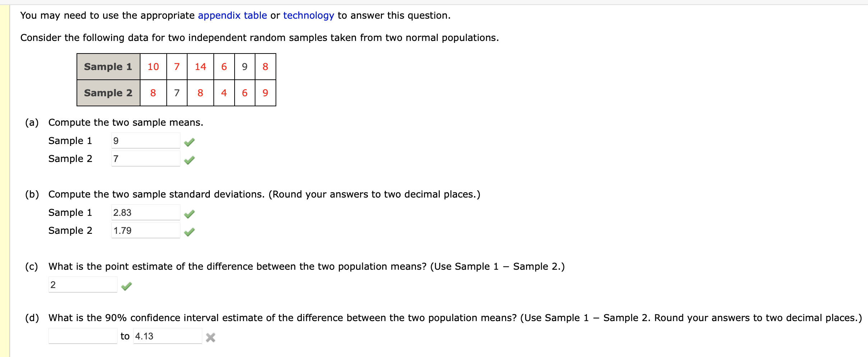
Task: Click checkmark beside point estimate answer 2
Action: click(x=126, y=286)
